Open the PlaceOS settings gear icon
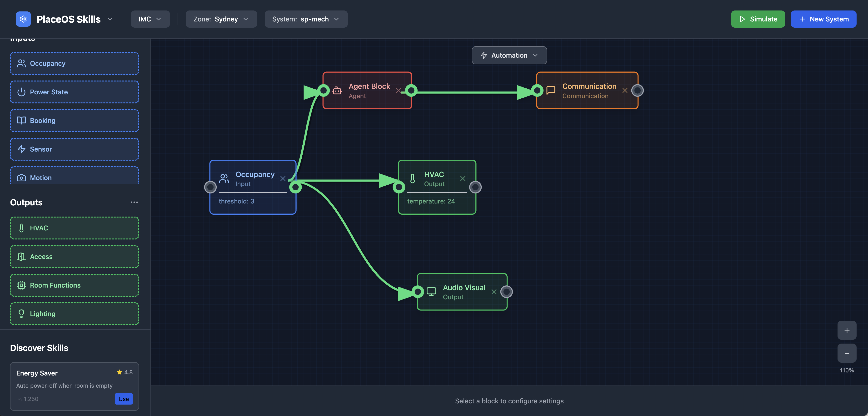The image size is (868, 416). [23, 19]
